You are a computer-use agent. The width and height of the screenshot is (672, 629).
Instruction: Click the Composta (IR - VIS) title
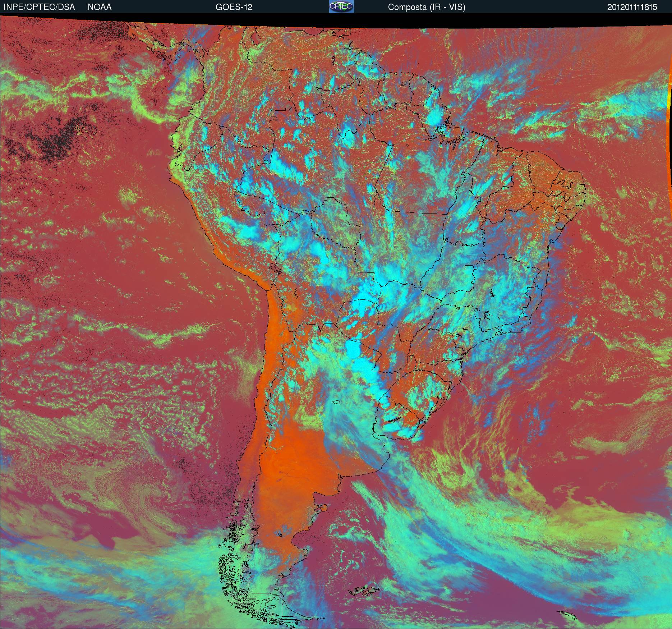pos(427,7)
